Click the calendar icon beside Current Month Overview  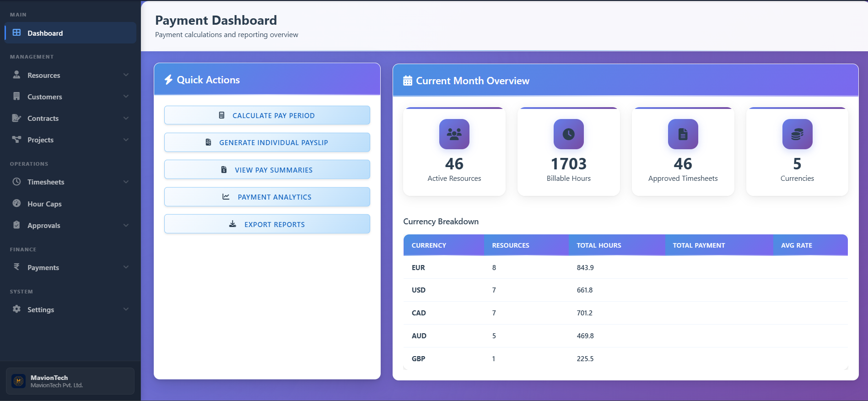click(x=407, y=81)
